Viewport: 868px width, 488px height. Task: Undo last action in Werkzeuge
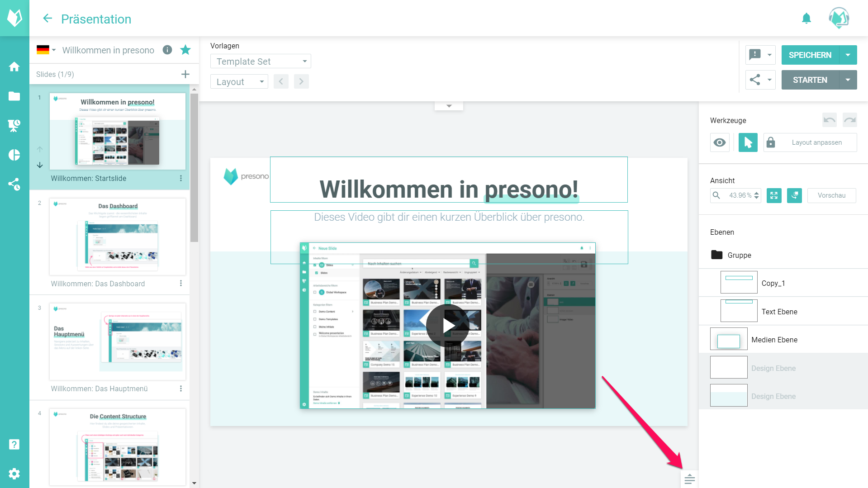click(830, 120)
